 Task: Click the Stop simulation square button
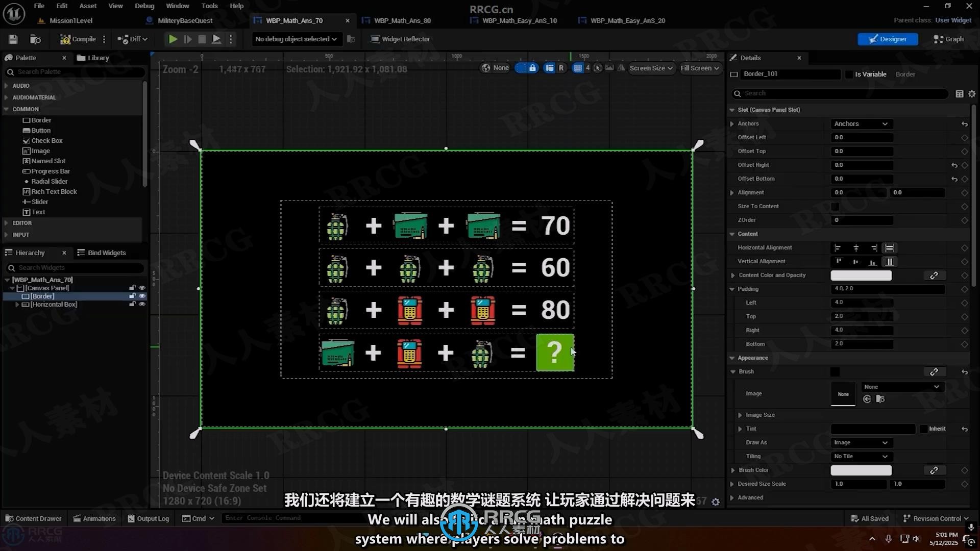coord(202,39)
